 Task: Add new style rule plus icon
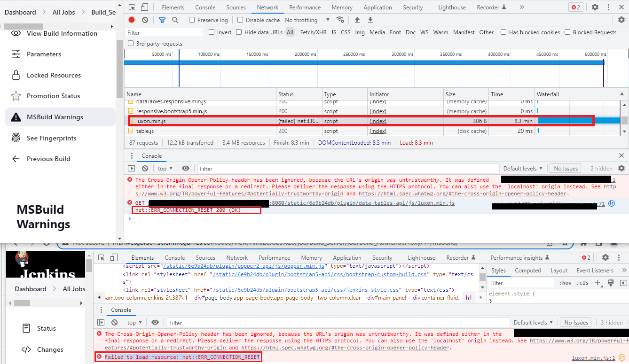click(x=598, y=283)
